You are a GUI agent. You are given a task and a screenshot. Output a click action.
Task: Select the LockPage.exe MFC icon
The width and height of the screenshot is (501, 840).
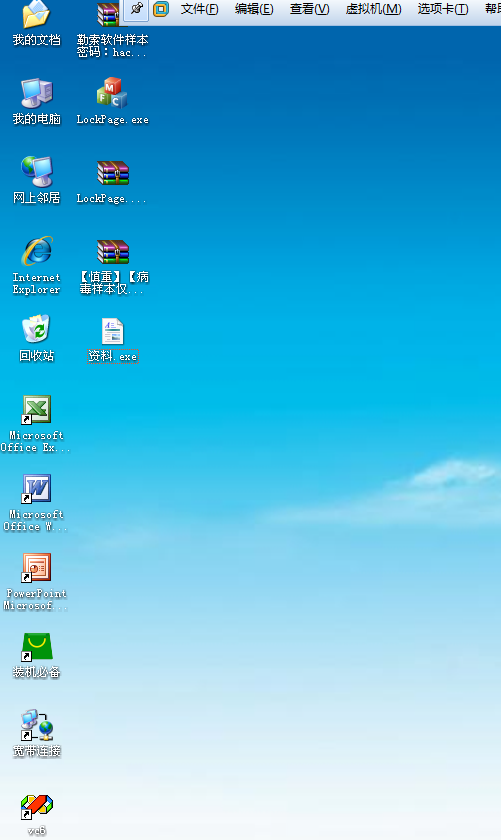coord(113,93)
